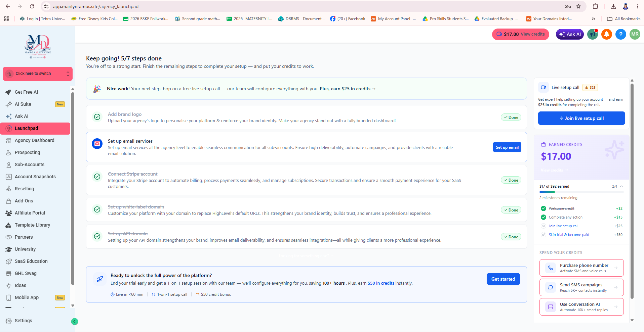
Task: Click the $17 of $92 earned progress bar
Action: point(581,192)
